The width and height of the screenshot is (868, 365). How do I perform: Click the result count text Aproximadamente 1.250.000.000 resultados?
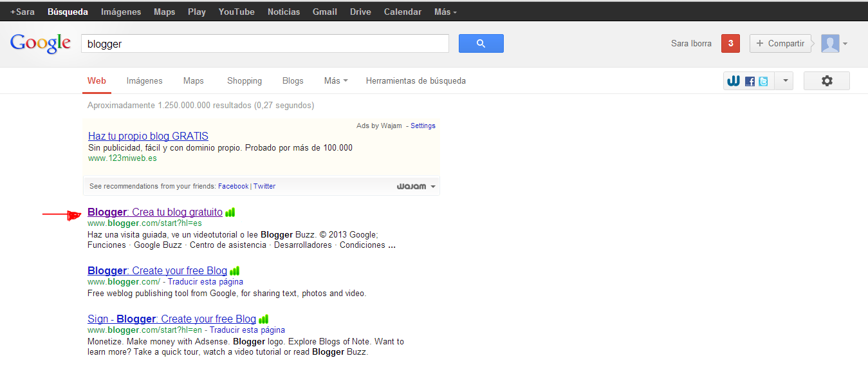[x=201, y=105]
